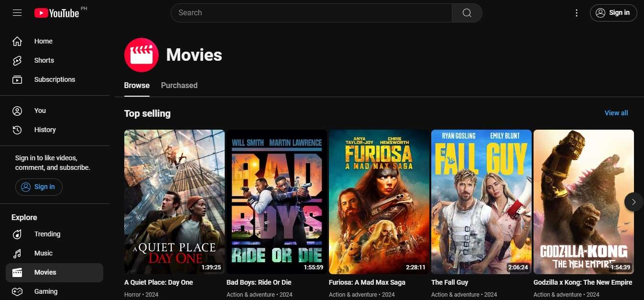This screenshot has height=300, width=644.
Task: Switch to the Purchased tab
Action: click(x=179, y=85)
